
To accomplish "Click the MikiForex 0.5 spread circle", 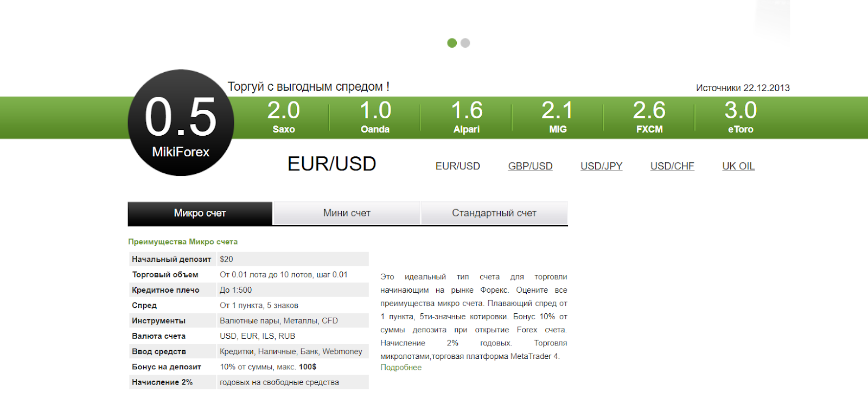I will [181, 123].
